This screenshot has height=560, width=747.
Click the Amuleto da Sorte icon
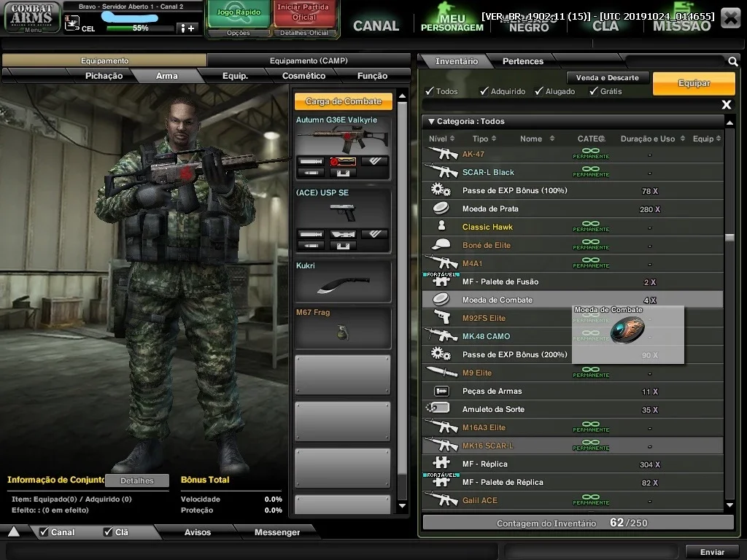[x=438, y=408]
